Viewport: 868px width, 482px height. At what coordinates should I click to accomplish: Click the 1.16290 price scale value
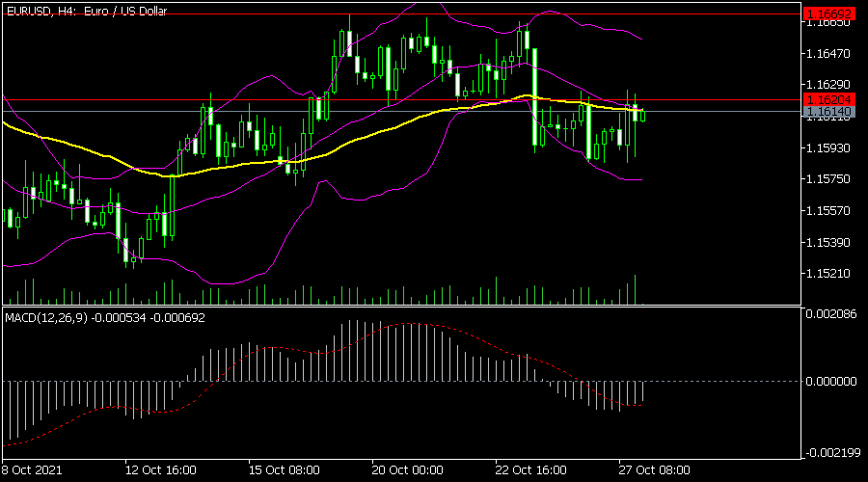point(828,85)
